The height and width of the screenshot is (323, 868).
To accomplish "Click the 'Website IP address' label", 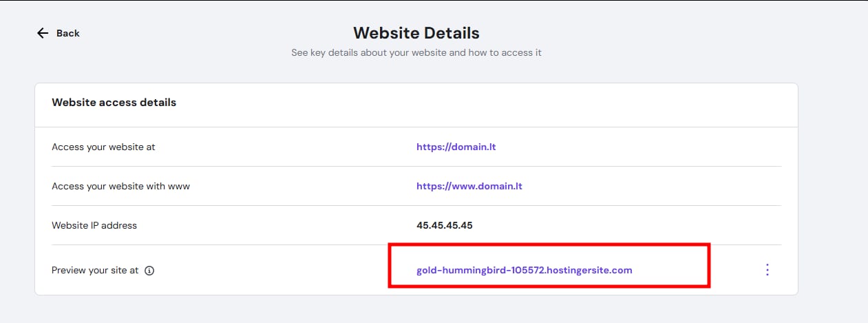I will 94,225.
